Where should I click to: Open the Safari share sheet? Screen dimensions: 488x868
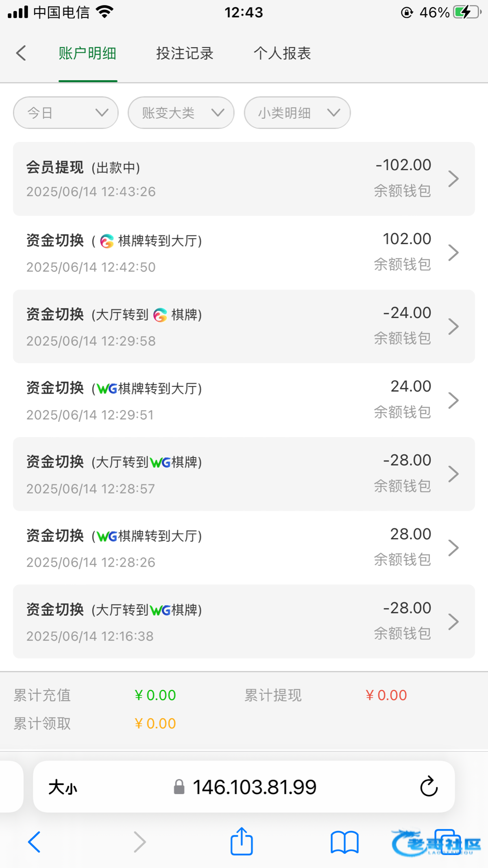tap(242, 842)
